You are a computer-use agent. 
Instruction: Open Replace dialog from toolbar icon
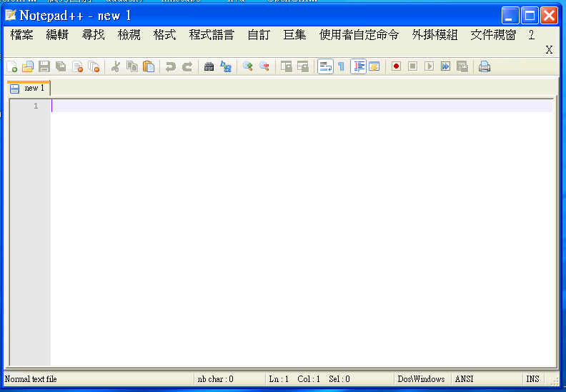coord(226,66)
